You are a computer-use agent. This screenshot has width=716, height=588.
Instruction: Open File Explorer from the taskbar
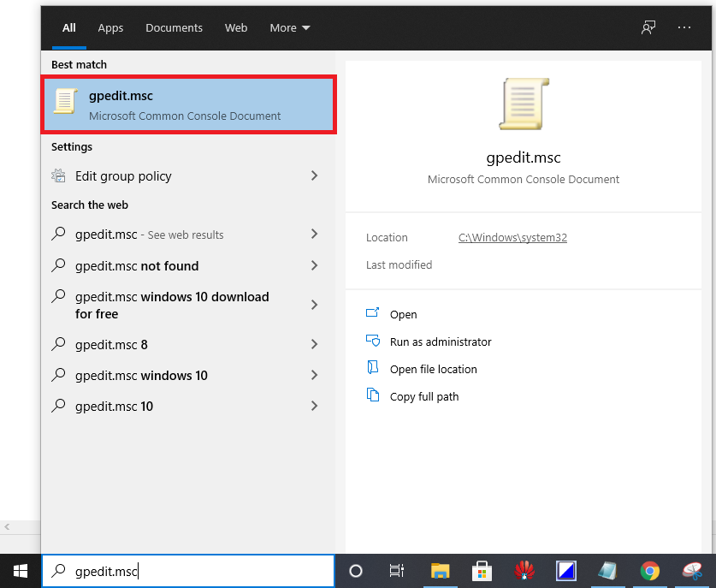[x=441, y=571]
